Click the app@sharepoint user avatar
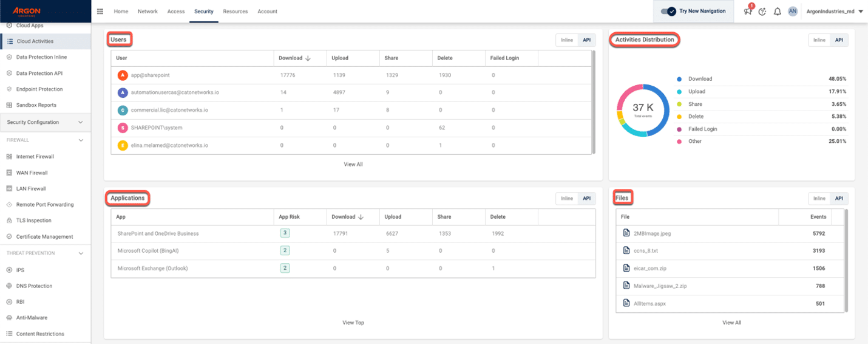 click(x=123, y=75)
